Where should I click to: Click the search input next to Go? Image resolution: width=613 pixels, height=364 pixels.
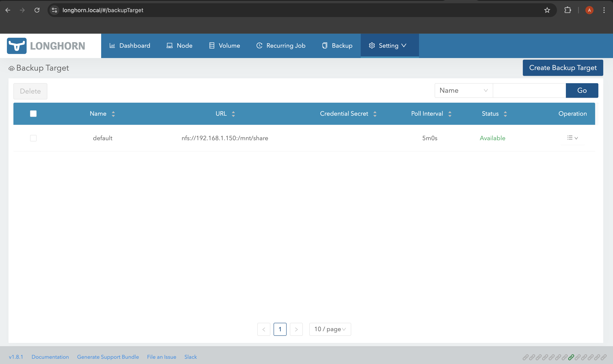coord(529,90)
